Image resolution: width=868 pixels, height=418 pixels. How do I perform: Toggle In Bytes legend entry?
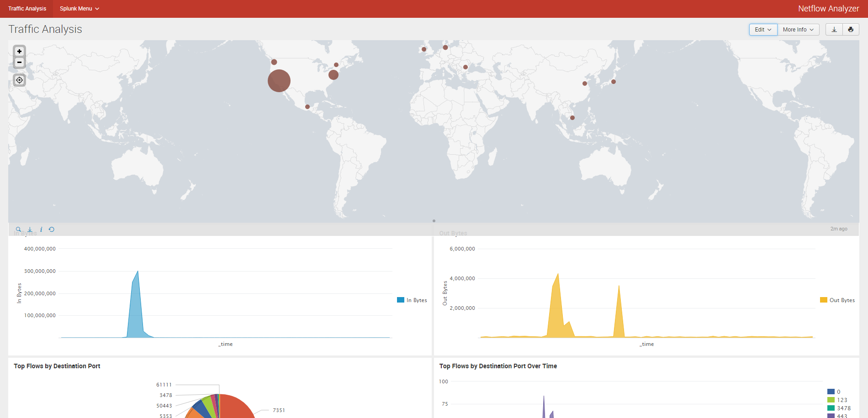coord(412,300)
